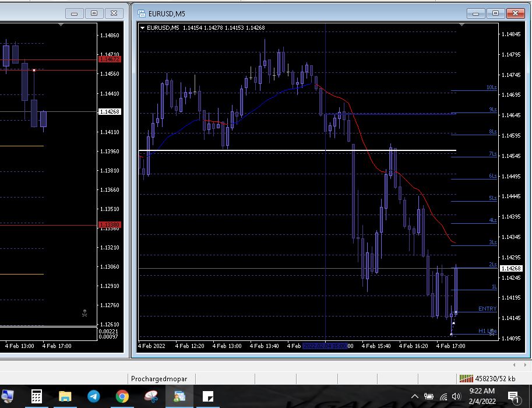Select the 1L level line label

(x=494, y=287)
